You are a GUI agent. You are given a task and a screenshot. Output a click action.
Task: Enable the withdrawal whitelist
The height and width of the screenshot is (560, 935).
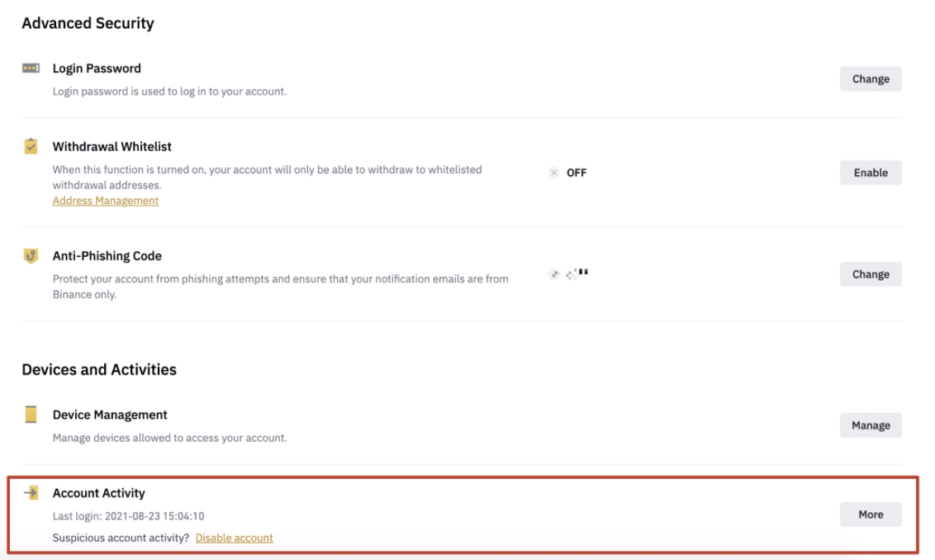coord(871,173)
